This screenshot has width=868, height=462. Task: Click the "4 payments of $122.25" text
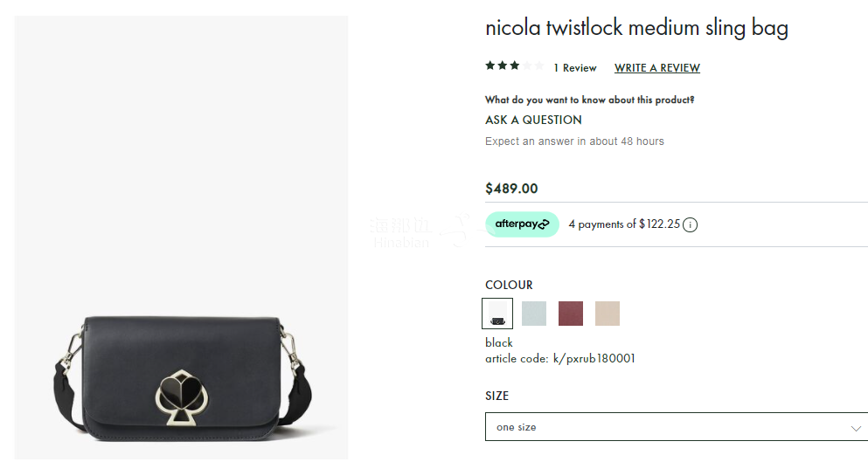point(623,224)
